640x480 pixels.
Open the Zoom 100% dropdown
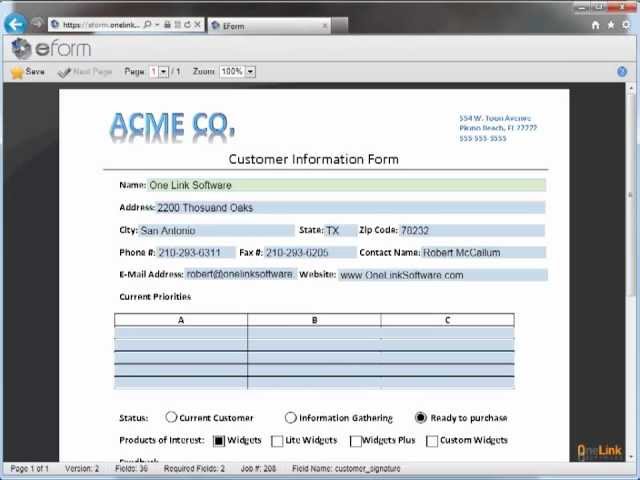pyautogui.click(x=251, y=72)
